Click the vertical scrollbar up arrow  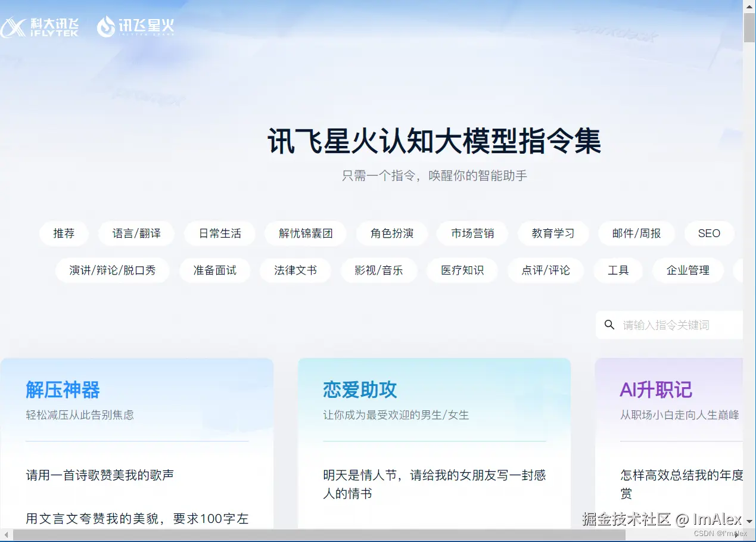749,5
